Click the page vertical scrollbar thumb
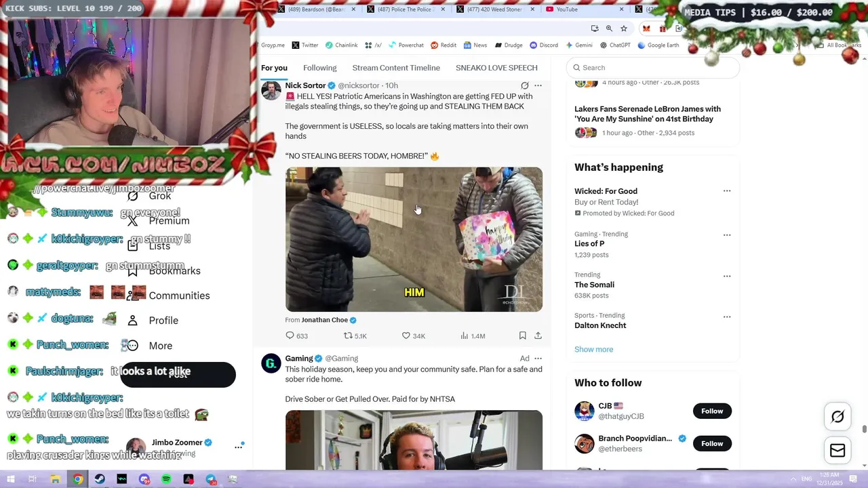The height and width of the screenshot is (488, 868). tap(864, 429)
